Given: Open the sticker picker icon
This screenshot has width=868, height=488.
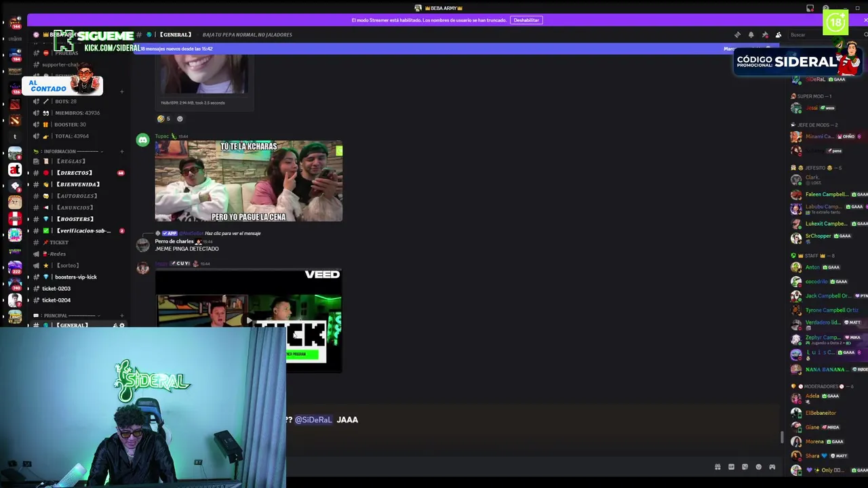Looking at the screenshot, I should 745,467.
